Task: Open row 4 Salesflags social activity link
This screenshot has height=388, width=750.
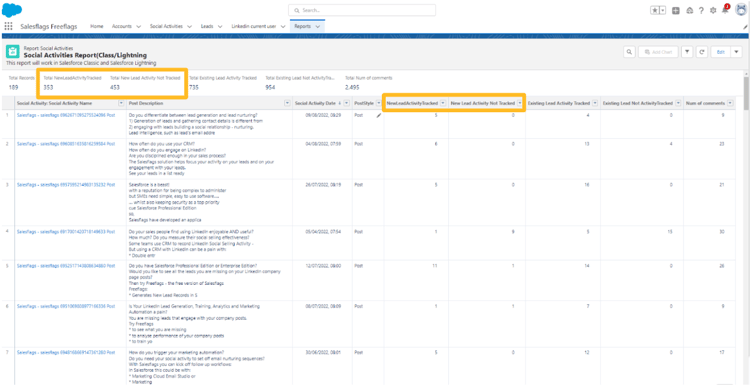Action: (x=66, y=232)
